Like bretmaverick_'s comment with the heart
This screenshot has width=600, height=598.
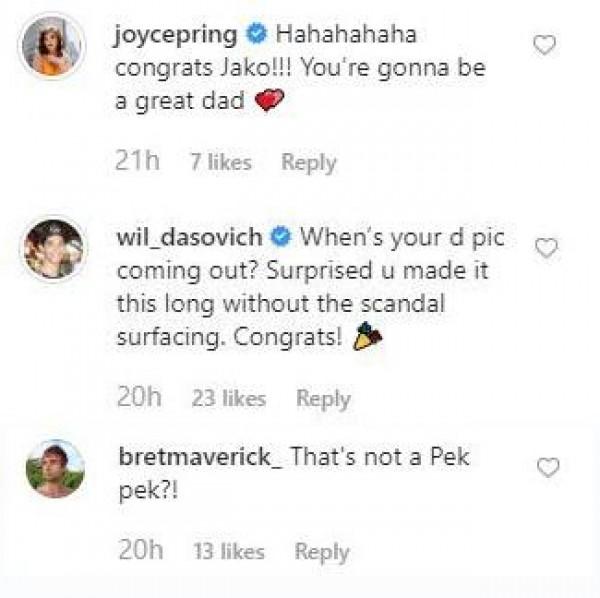(547, 466)
